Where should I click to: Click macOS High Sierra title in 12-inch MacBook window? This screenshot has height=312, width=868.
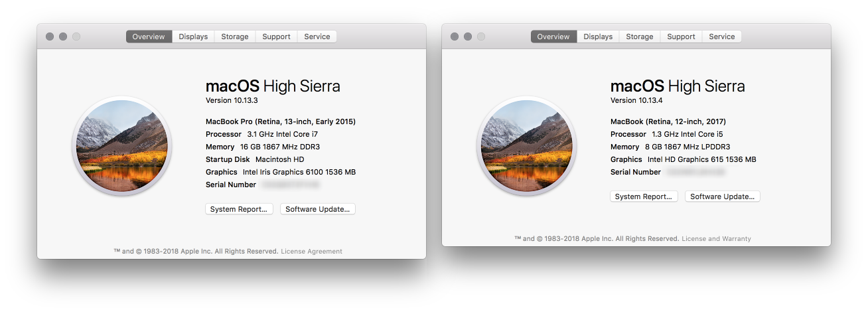point(678,86)
